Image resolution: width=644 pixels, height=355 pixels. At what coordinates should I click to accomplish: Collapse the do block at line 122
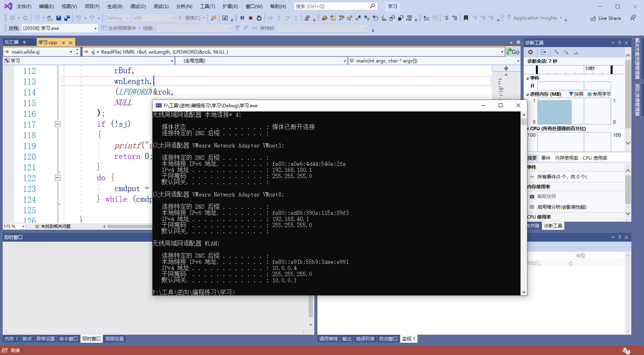tap(58, 178)
